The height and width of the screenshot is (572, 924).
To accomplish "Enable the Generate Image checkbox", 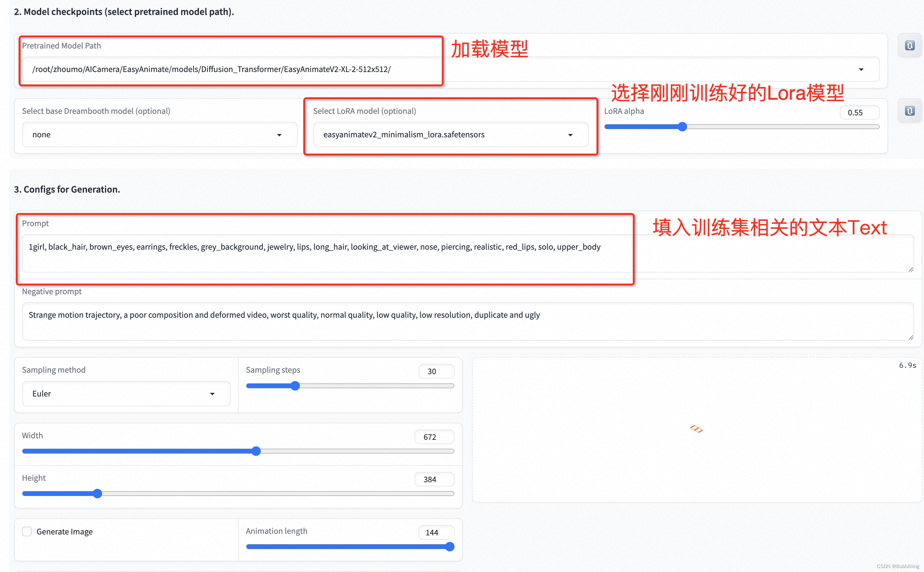I will pyautogui.click(x=27, y=531).
